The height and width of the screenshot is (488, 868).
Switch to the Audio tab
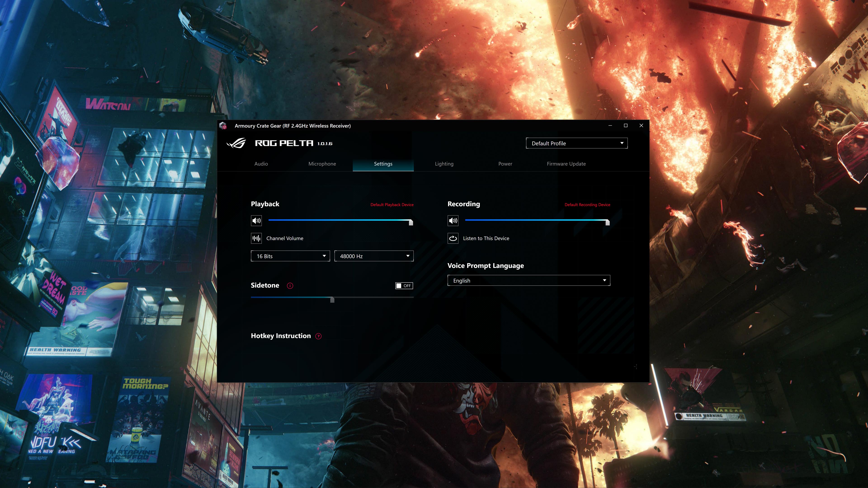coord(261,163)
